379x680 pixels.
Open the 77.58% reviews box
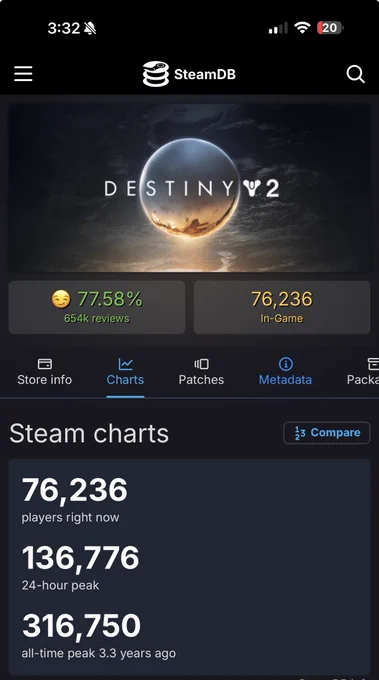point(97,307)
